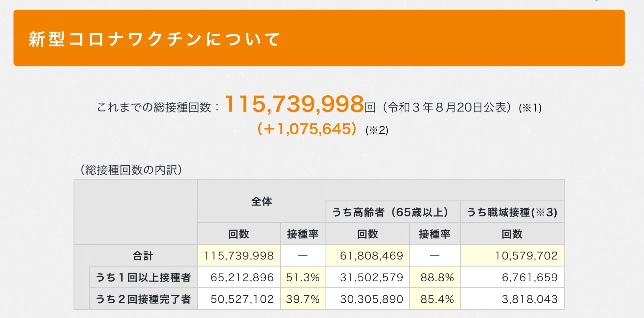Screen dimensions: 644x318
Task: Click the 10,579,702 workplace total cell
Action: coord(526,256)
